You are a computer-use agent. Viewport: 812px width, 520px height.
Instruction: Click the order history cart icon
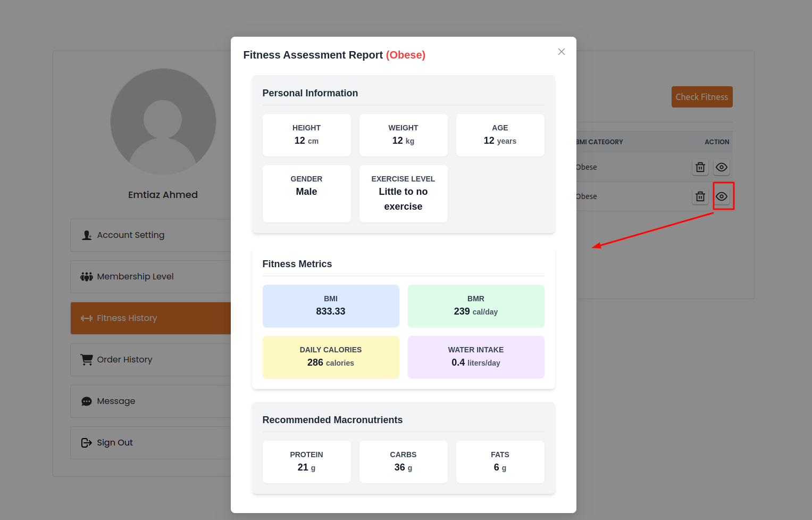pyautogui.click(x=87, y=360)
